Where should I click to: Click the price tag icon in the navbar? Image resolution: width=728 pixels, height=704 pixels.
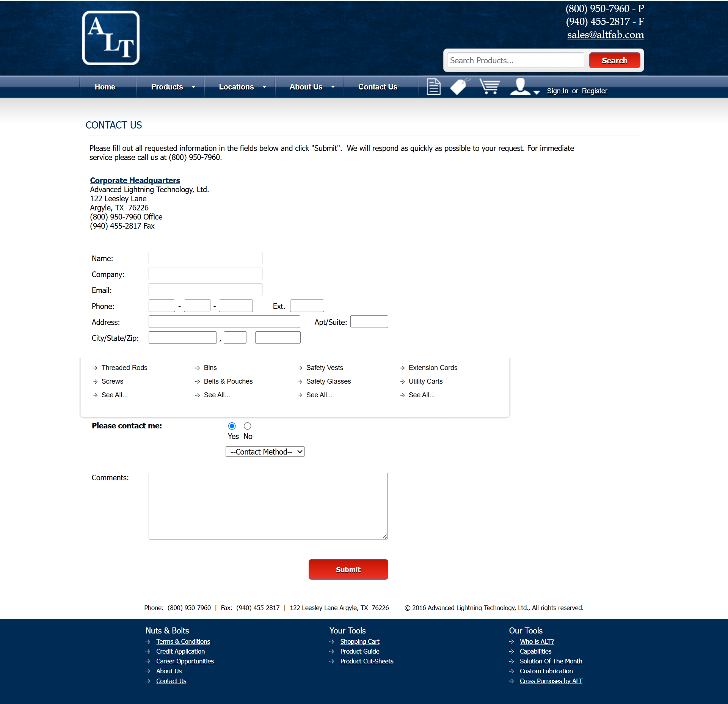point(460,86)
